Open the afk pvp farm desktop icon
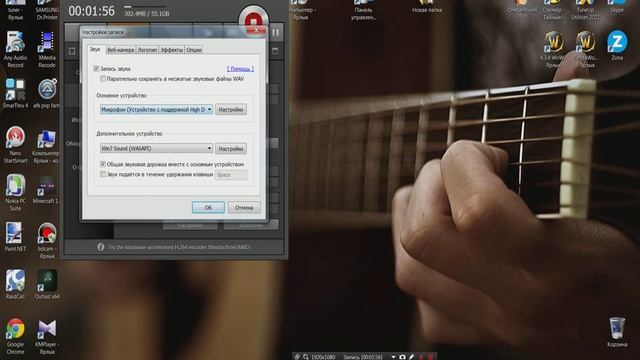640x360 pixels. 46,93
